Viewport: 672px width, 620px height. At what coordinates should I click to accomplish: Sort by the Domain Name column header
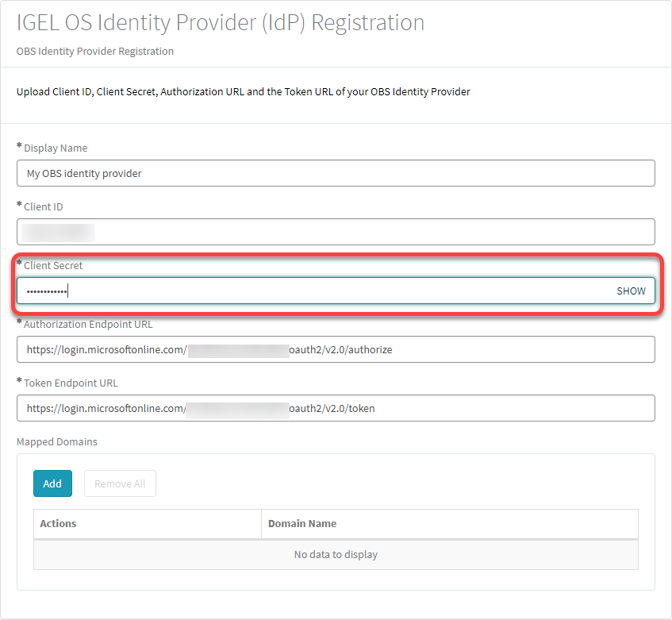pos(302,523)
